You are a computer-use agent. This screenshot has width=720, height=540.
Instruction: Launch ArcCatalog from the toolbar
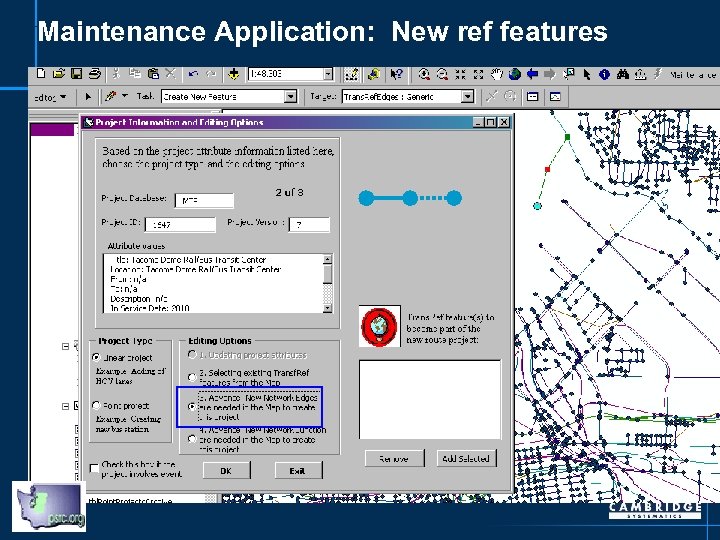tap(374, 74)
